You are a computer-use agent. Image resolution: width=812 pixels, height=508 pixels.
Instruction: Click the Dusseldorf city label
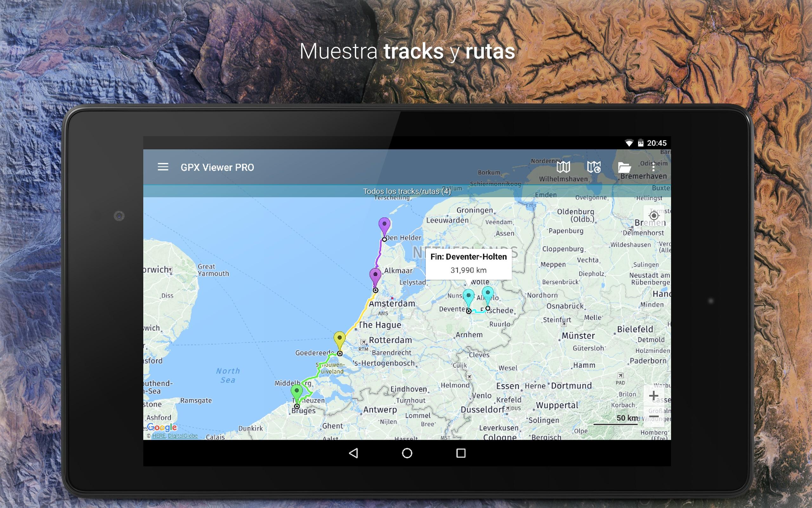click(x=482, y=410)
